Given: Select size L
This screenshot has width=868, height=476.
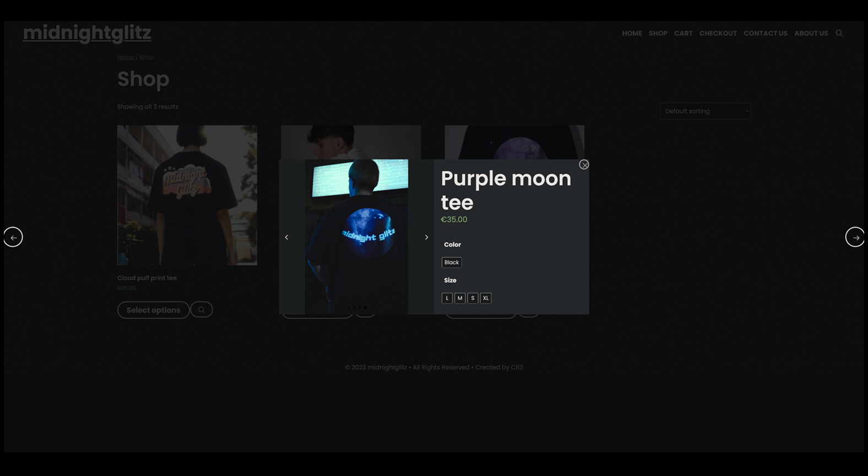Looking at the screenshot, I should point(447,298).
